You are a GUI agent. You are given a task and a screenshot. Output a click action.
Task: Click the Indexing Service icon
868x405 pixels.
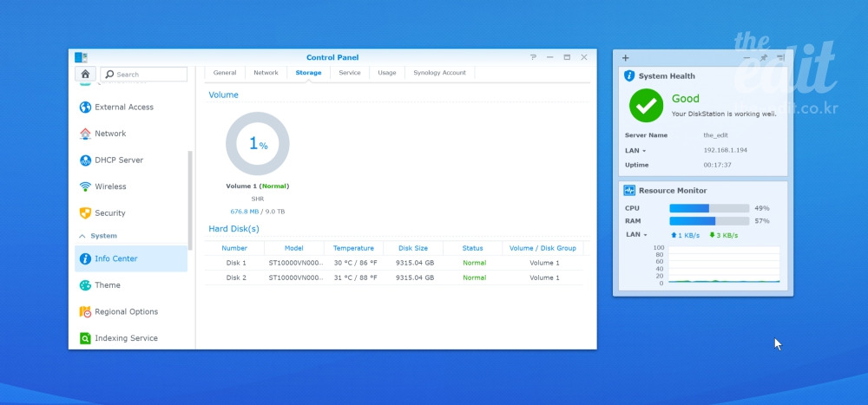coord(85,338)
